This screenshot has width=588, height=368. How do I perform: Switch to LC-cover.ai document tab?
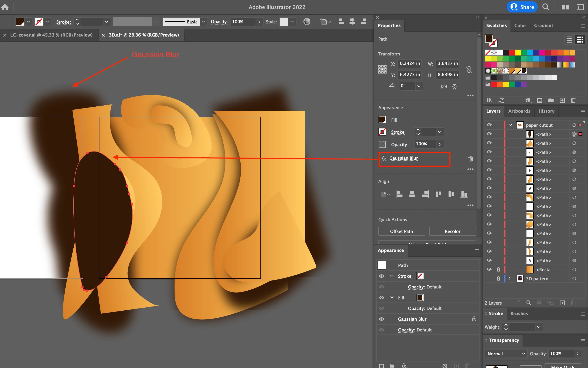click(51, 35)
